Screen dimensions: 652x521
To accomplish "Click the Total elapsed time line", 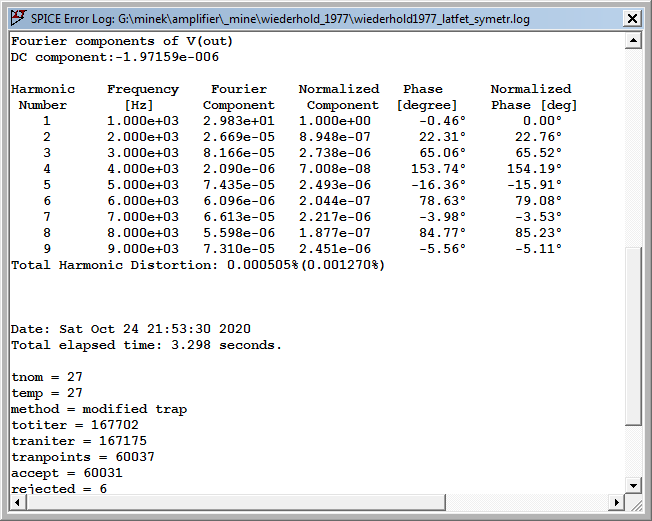I will click(146, 345).
